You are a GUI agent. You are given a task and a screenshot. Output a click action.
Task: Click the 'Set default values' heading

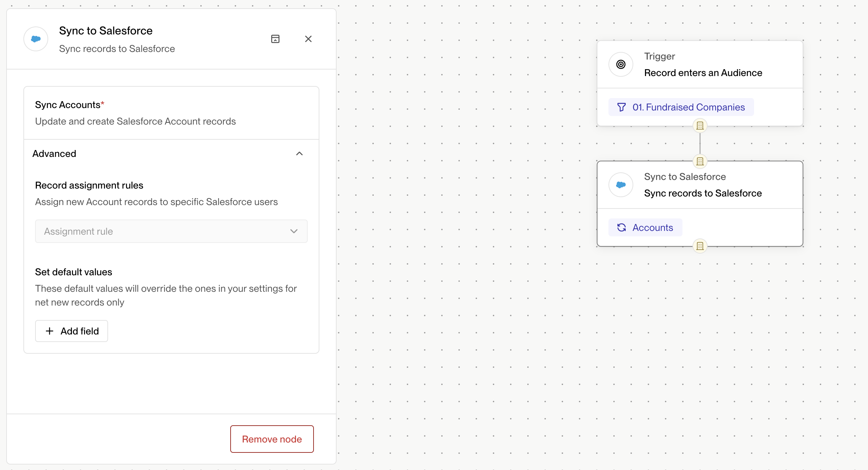74,272
